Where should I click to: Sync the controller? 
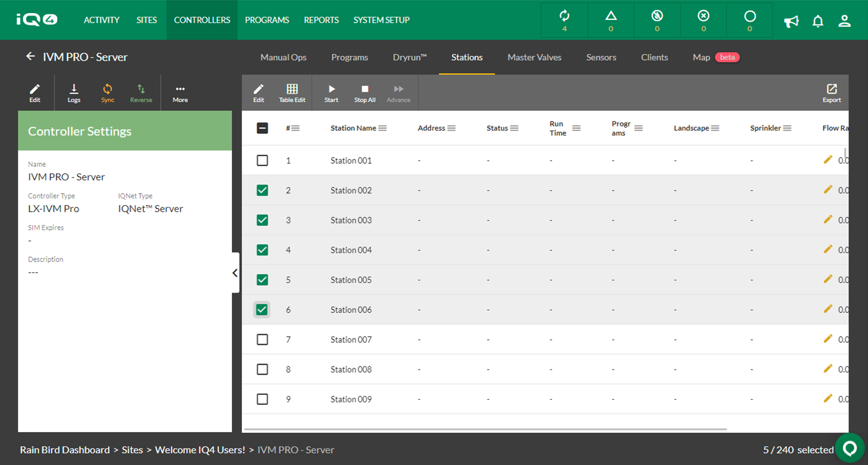107,93
